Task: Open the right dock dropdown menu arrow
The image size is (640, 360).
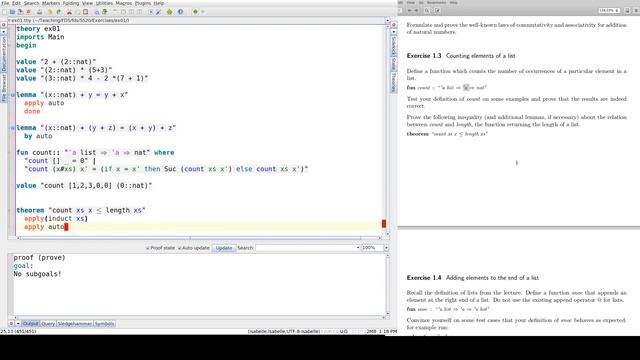Action: [x=393, y=31]
